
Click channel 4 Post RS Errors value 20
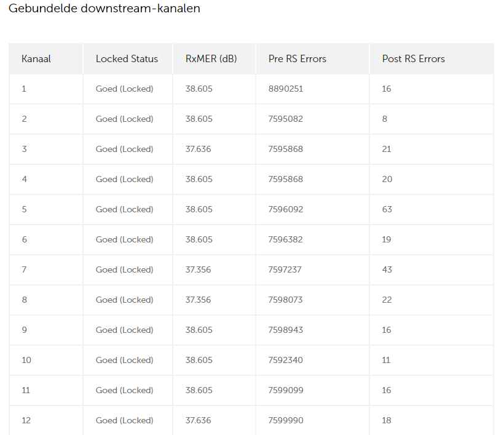click(387, 179)
